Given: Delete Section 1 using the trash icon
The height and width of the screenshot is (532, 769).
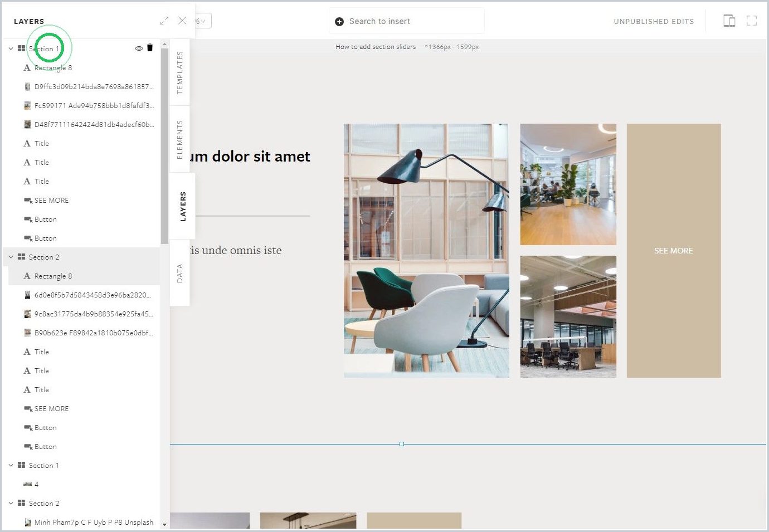Looking at the screenshot, I should click(x=150, y=48).
